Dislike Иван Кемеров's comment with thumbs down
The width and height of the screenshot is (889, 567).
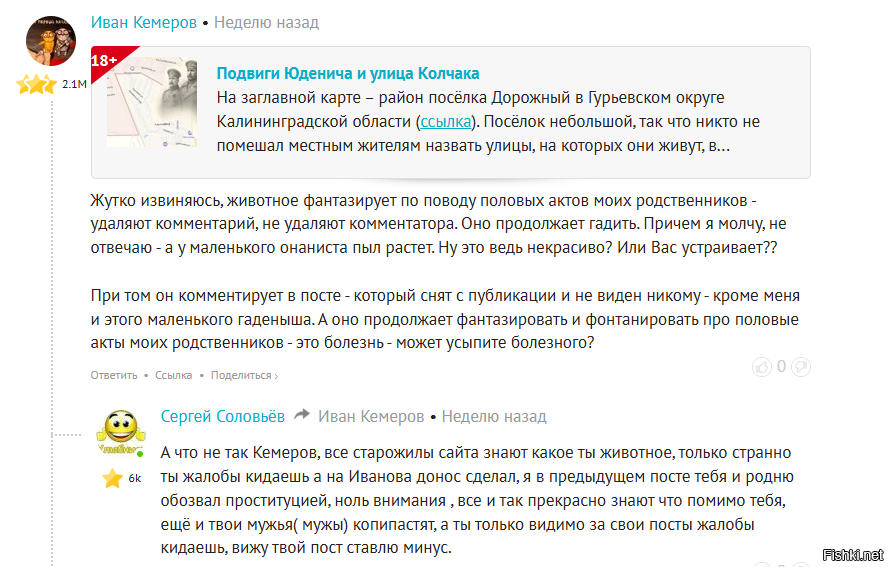point(801,367)
